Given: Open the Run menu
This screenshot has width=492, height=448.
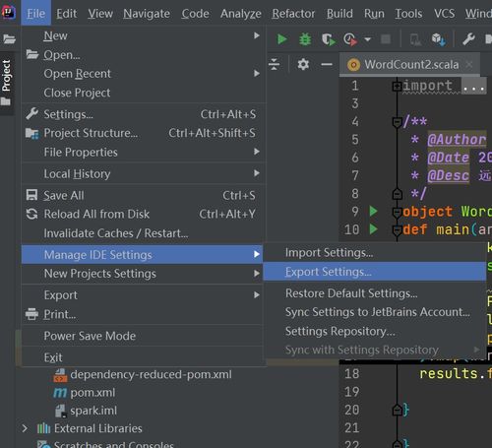Looking at the screenshot, I should [x=374, y=14].
